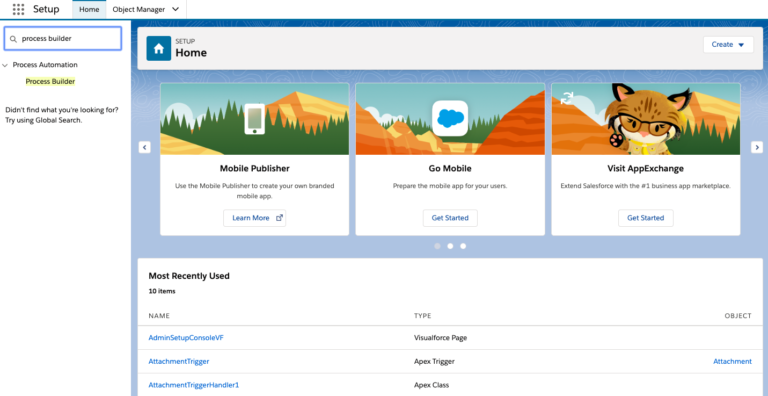Click the Setup Home icon
The height and width of the screenshot is (396, 768).
point(159,49)
